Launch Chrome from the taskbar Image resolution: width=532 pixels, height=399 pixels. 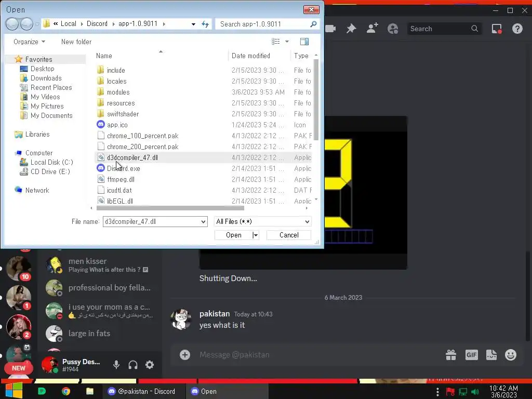(66, 391)
